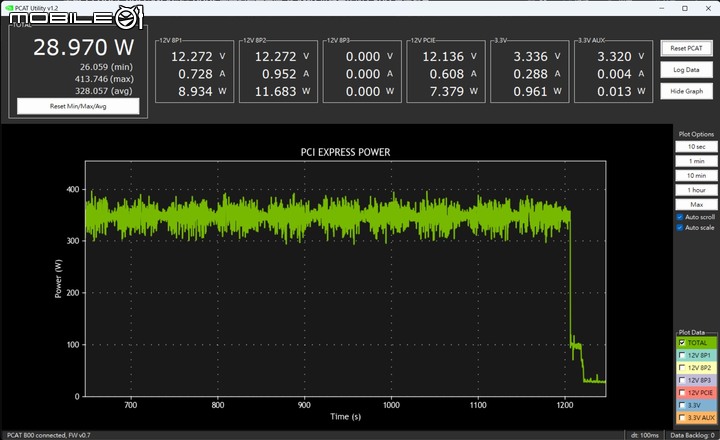Click the 12V 8P1 current 0.728
This screenshot has height=440, width=720.
(x=195, y=74)
